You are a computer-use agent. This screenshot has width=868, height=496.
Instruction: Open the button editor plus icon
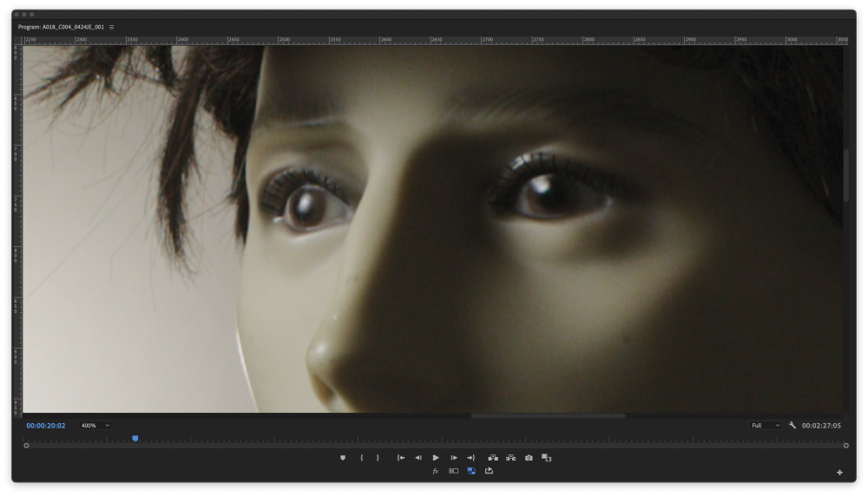[839, 473]
